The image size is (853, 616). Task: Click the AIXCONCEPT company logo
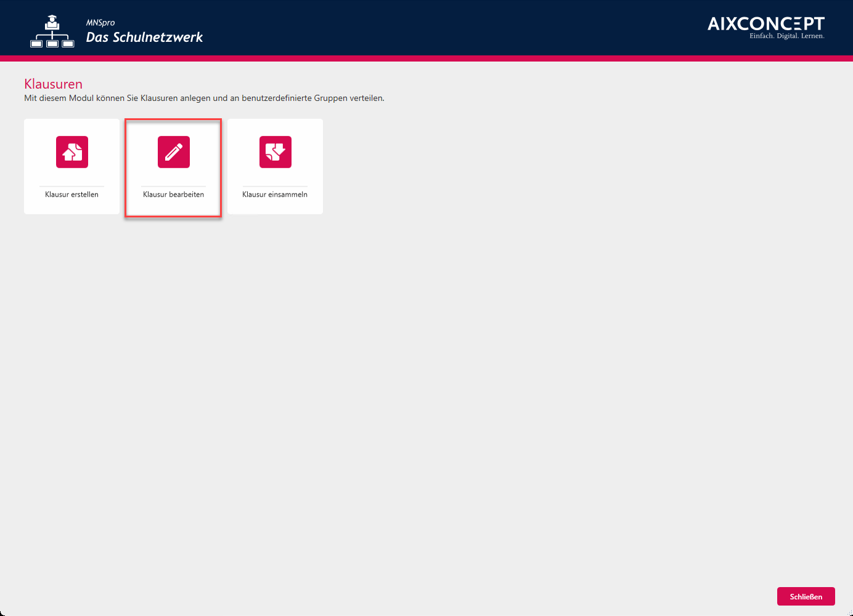[x=765, y=24]
